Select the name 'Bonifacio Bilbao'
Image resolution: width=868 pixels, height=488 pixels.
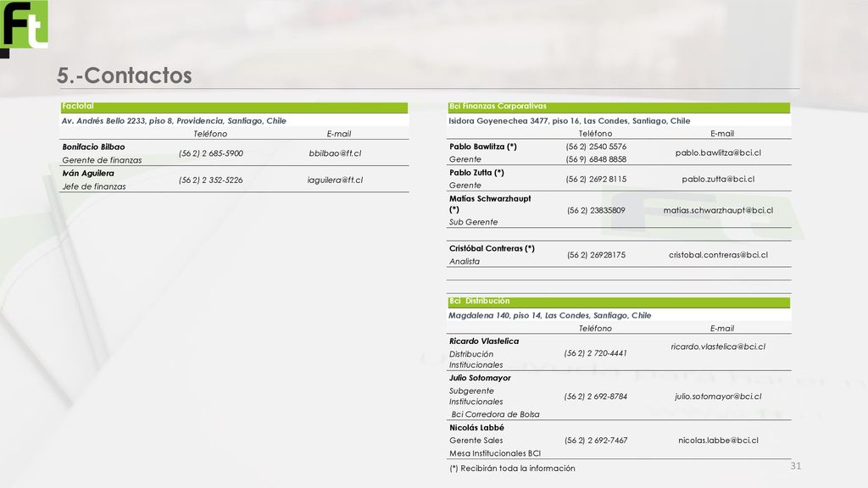click(x=93, y=147)
